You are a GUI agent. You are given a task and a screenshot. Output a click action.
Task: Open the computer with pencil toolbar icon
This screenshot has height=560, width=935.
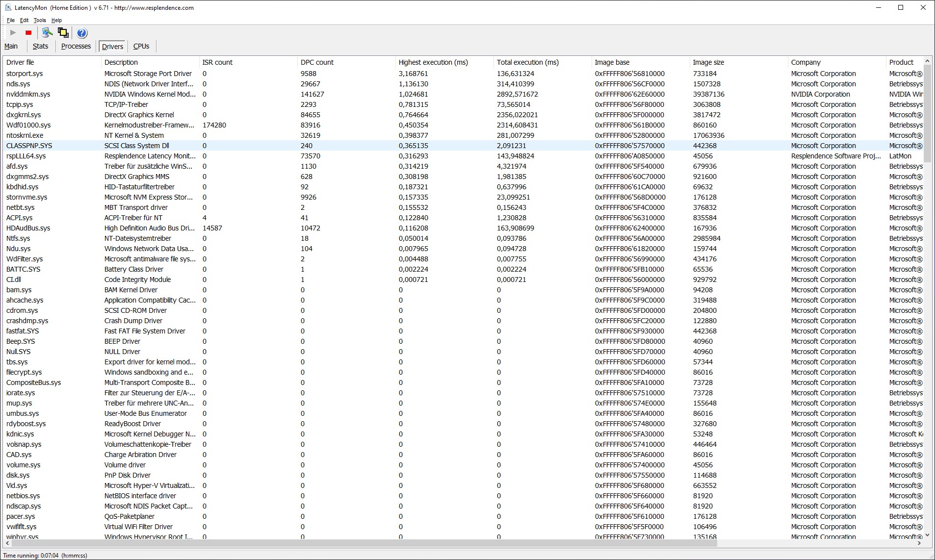pyautogui.click(x=47, y=33)
